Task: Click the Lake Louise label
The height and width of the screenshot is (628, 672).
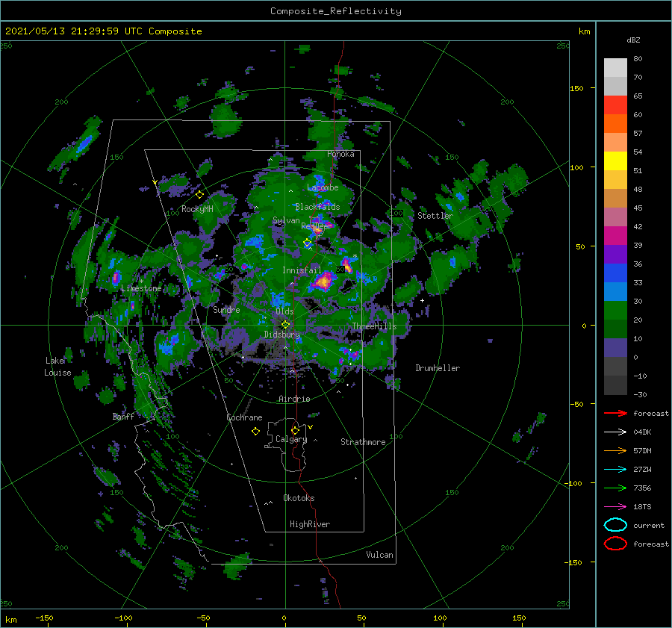Action: pyautogui.click(x=57, y=367)
